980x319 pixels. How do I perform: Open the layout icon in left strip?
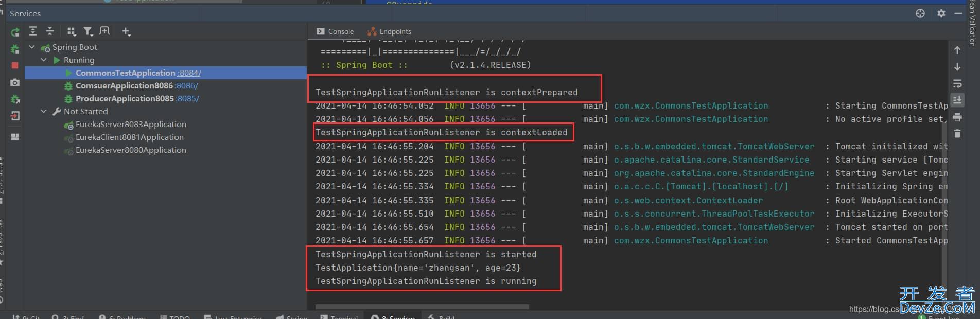tap(15, 136)
